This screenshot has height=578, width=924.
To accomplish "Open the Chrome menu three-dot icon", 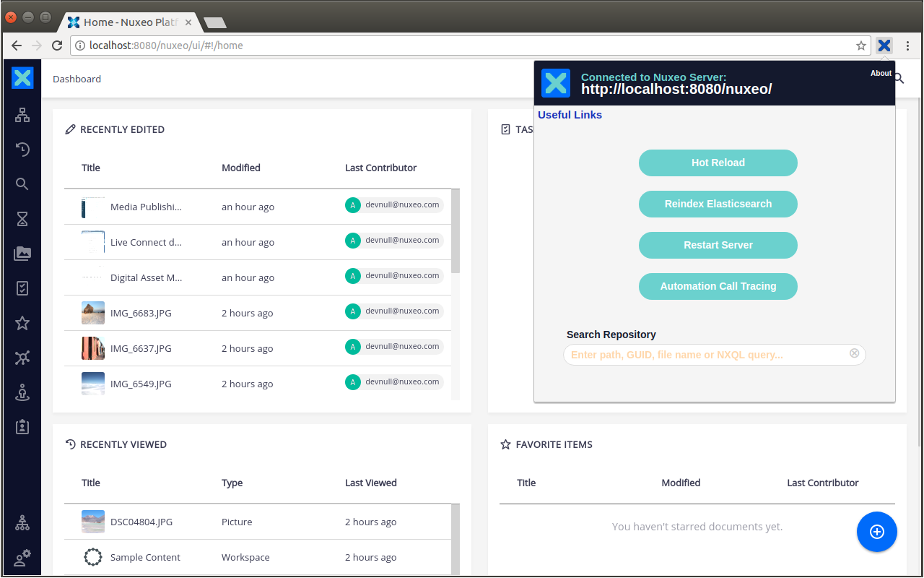I will pos(908,46).
